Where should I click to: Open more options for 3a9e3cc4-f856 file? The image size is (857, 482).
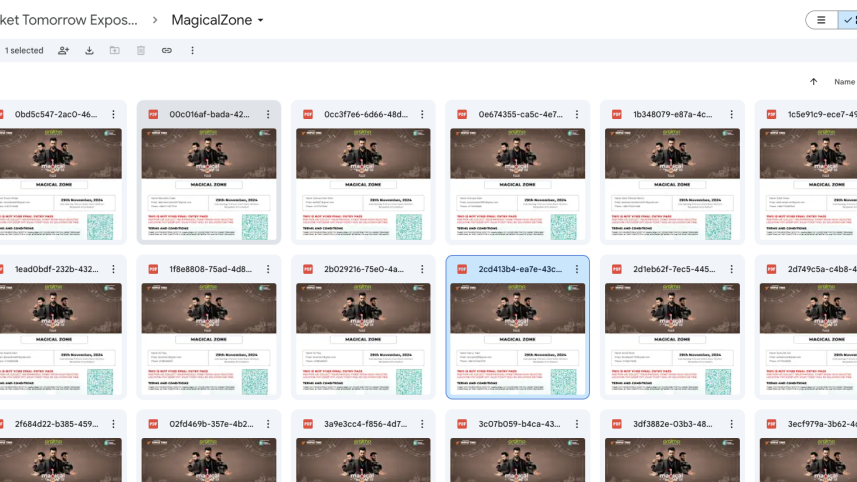(422, 424)
